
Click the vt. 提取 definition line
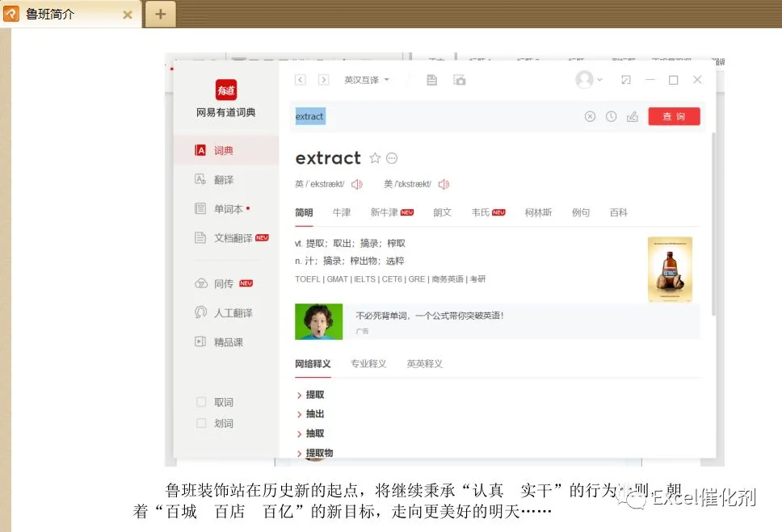tap(350, 243)
